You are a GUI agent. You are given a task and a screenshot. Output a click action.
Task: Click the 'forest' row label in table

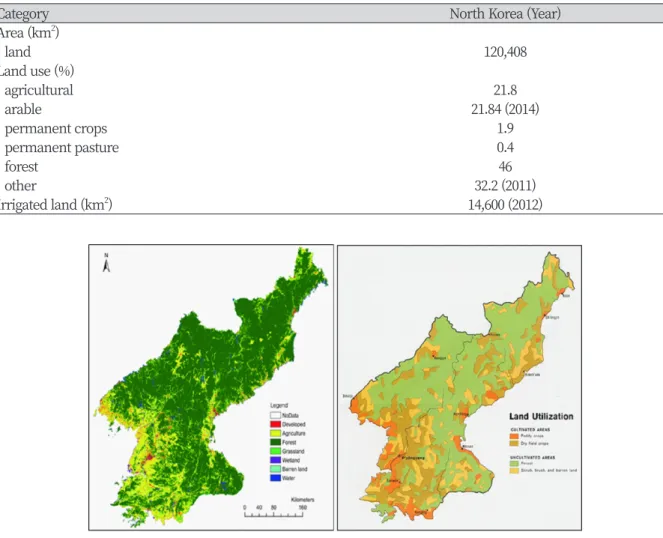point(22,167)
